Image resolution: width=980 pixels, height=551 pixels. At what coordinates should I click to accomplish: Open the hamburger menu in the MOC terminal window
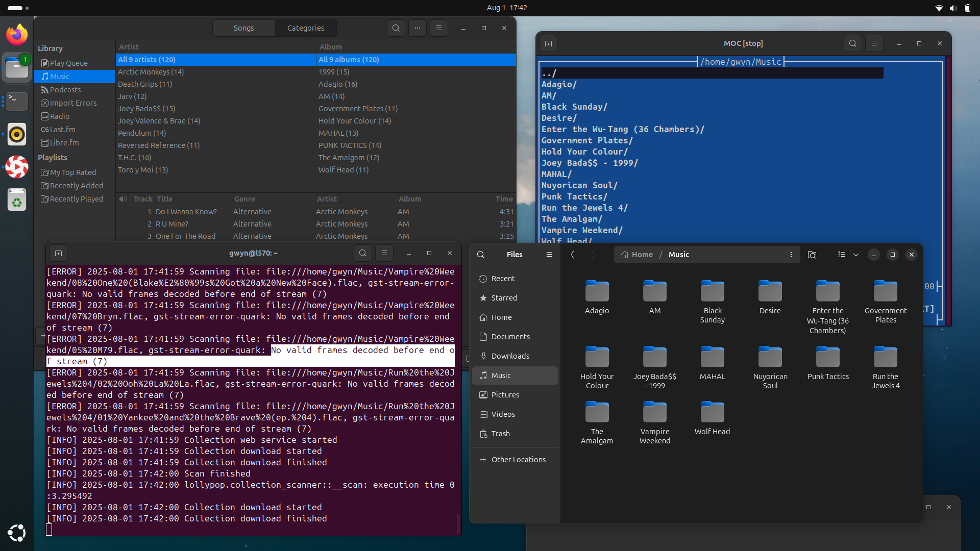[874, 43]
